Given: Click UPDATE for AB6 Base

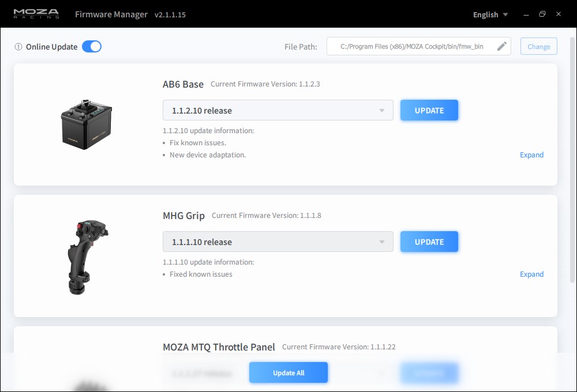Looking at the screenshot, I should 429,110.
